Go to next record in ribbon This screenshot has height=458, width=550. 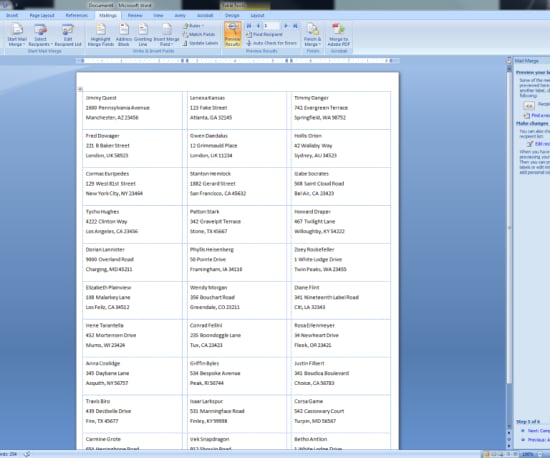(286, 26)
